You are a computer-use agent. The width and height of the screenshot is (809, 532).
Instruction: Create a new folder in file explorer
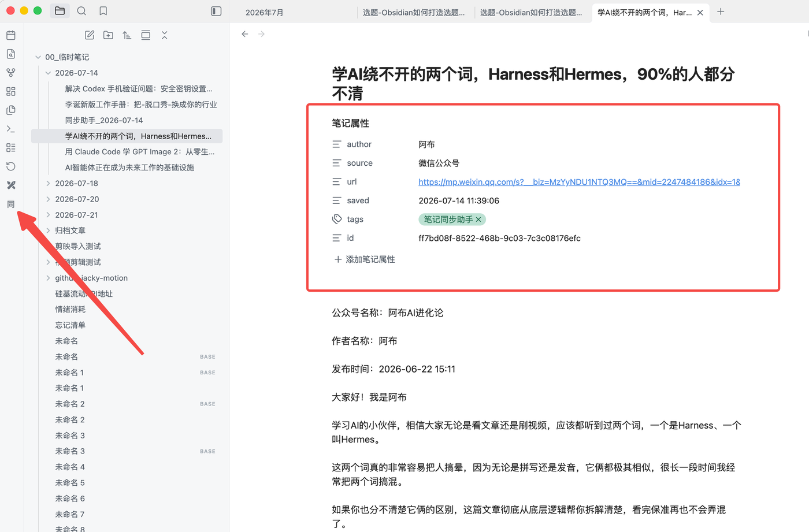tap(108, 35)
